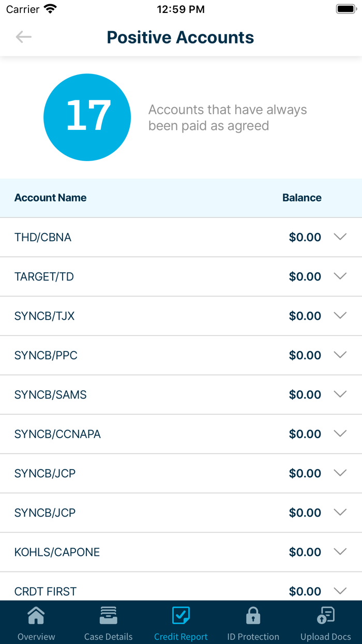Expand CRDT FIRST account chevron
The width and height of the screenshot is (362, 644).
pyautogui.click(x=340, y=591)
